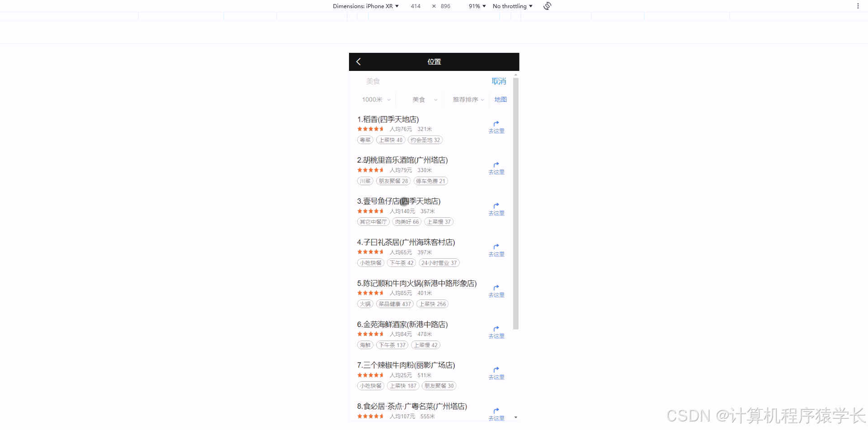Click the 下午茶 137 tag

(392, 345)
